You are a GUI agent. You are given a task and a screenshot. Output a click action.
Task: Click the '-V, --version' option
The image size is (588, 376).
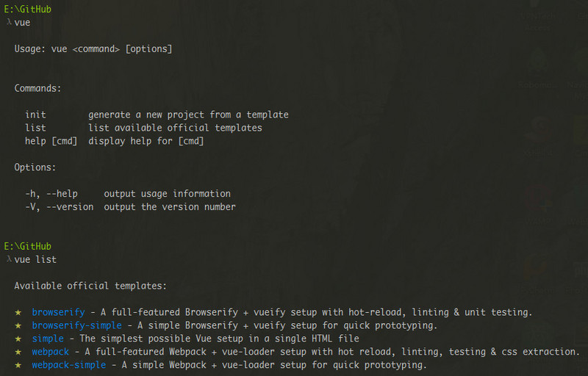[59, 207]
